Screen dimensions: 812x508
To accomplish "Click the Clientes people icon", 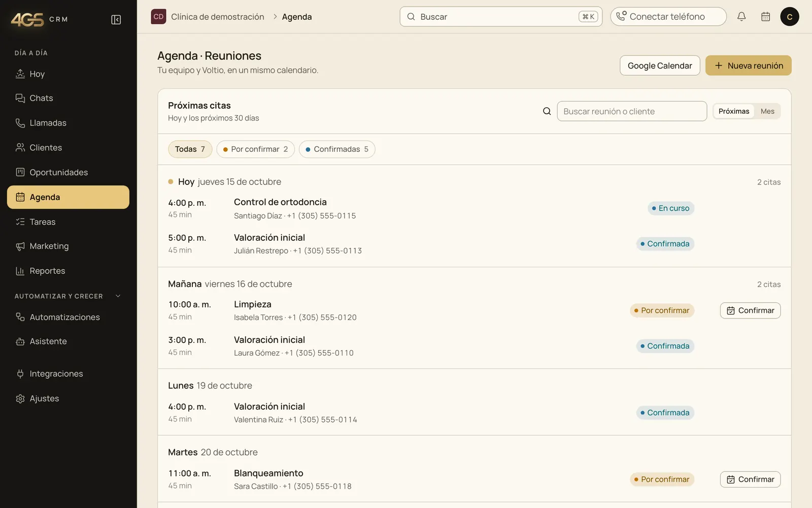I will tap(20, 147).
